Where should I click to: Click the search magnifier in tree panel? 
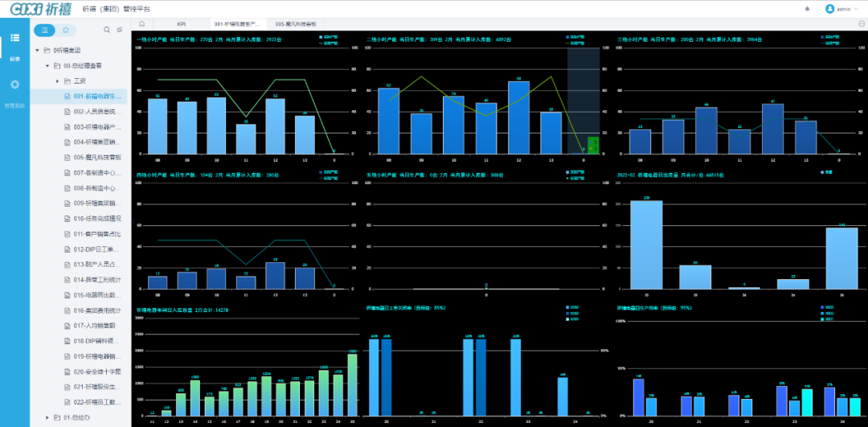[107, 30]
